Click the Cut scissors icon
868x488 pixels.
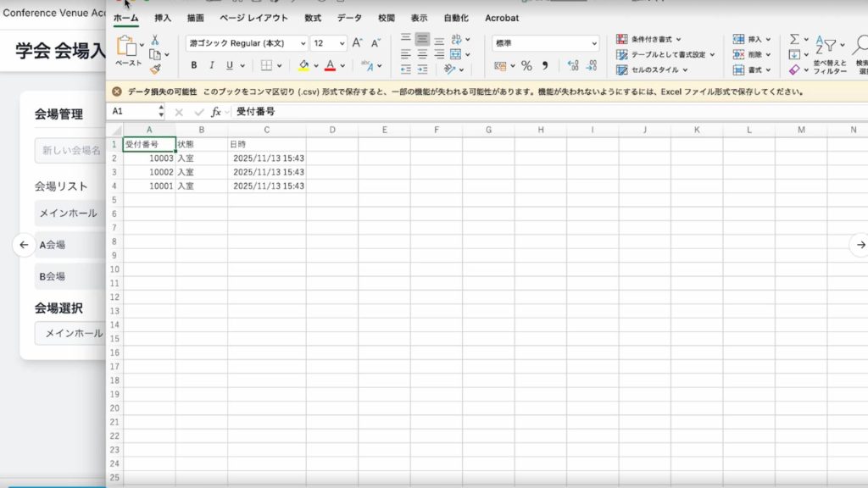[155, 40]
